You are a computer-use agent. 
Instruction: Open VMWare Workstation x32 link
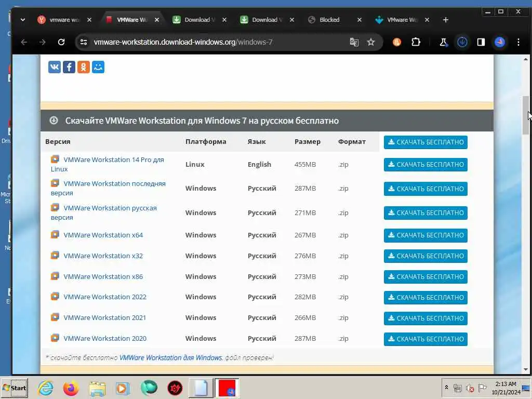(103, 256)
